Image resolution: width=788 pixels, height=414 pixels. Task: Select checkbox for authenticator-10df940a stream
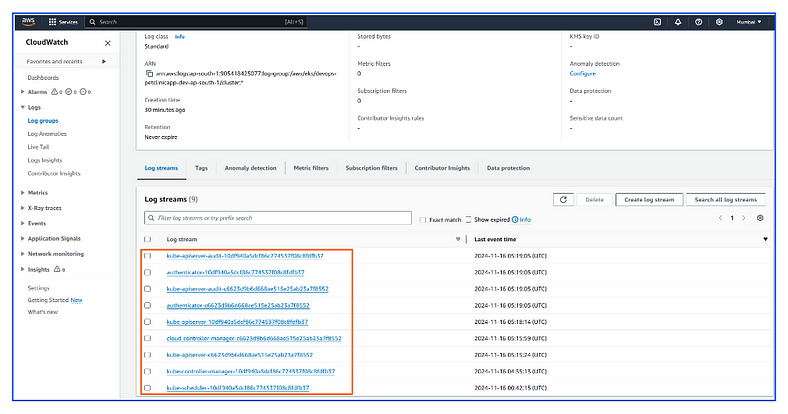147,272
